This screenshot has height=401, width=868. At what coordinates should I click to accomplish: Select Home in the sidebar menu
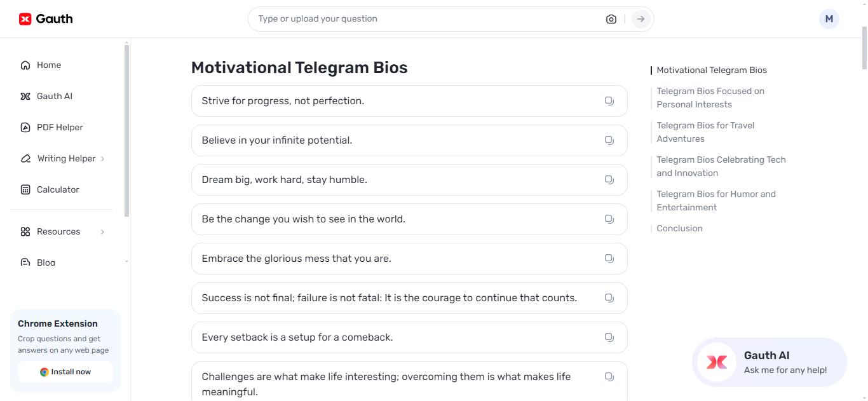click(x=49, y=65)
